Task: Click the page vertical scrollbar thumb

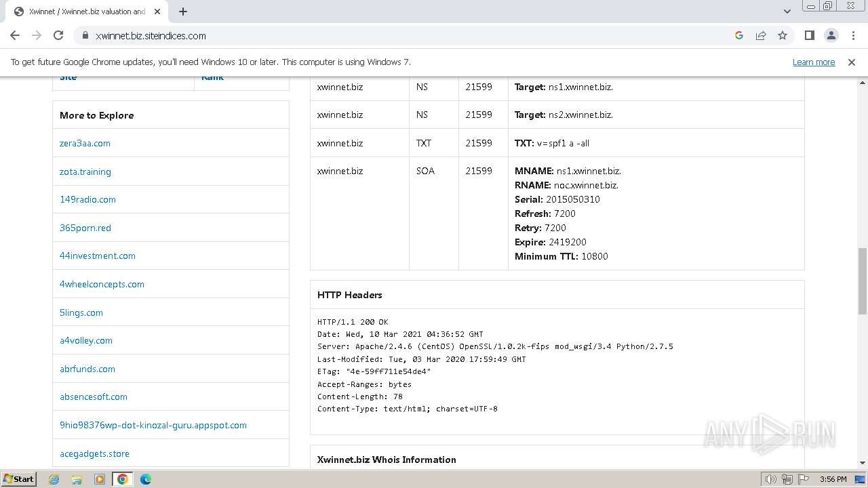Action: click(863, 281)
